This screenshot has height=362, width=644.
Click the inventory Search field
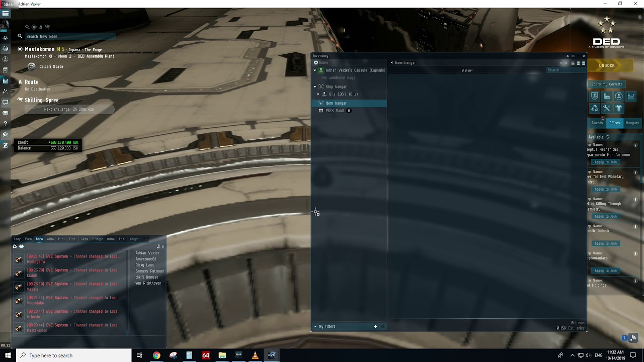(566, 70)
